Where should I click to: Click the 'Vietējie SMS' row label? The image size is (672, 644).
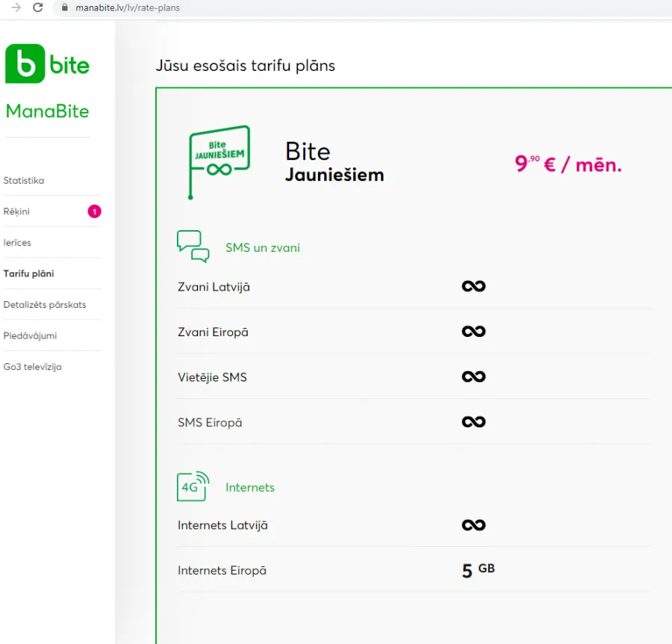212,377
